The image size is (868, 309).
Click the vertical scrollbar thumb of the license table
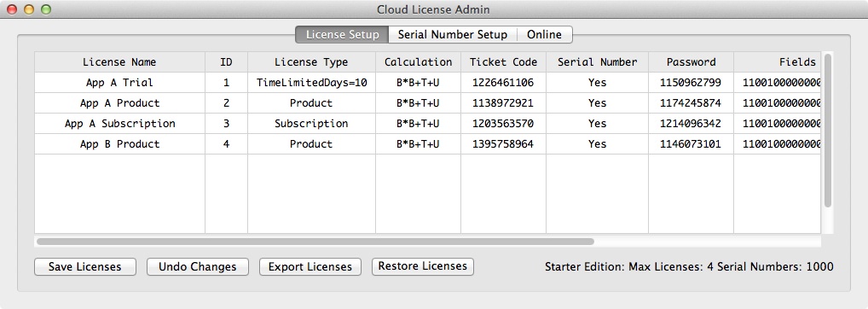click(x=828, y=131)
